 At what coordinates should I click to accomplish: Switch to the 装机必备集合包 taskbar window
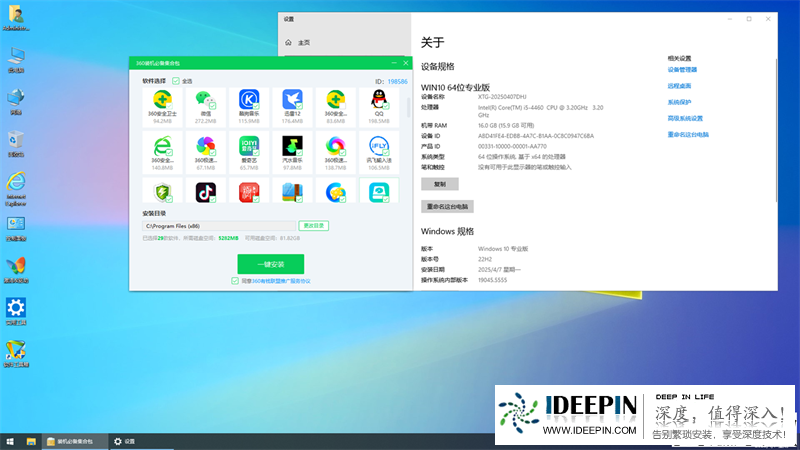(x=75, y=441)
